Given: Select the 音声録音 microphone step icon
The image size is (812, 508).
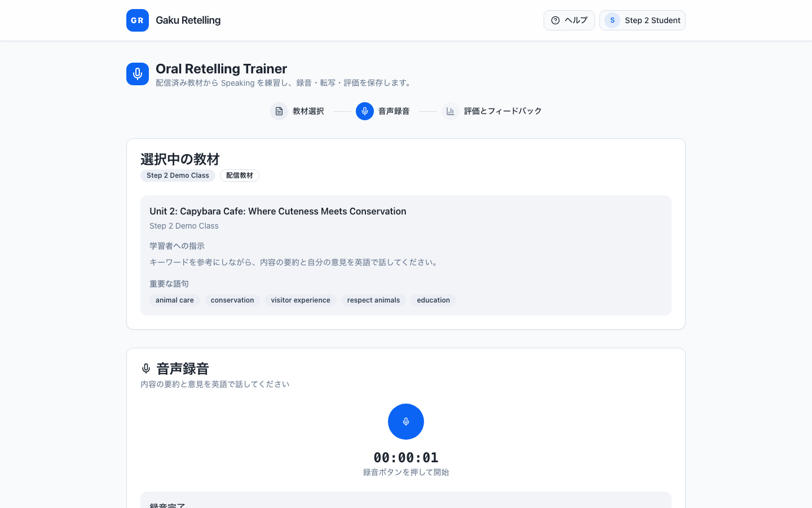Looking at the screenshot, I should [x=365, y=111].
